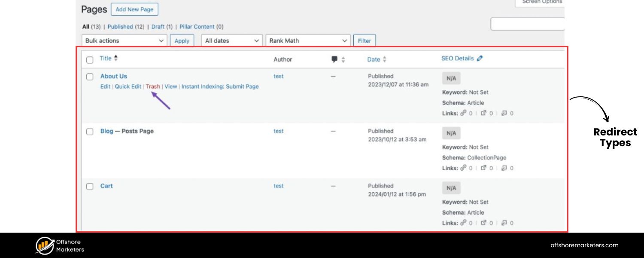Tick the About Us page checkbox

coord(90,77)
